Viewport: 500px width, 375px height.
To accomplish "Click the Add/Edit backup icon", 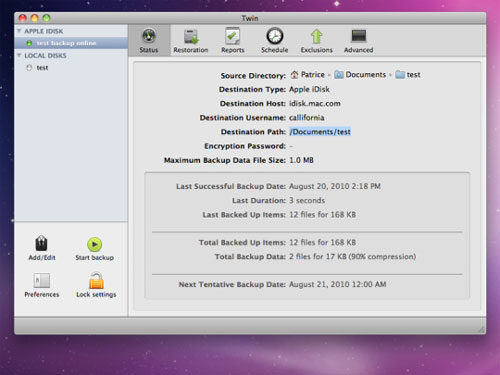I will pos(41,243).
